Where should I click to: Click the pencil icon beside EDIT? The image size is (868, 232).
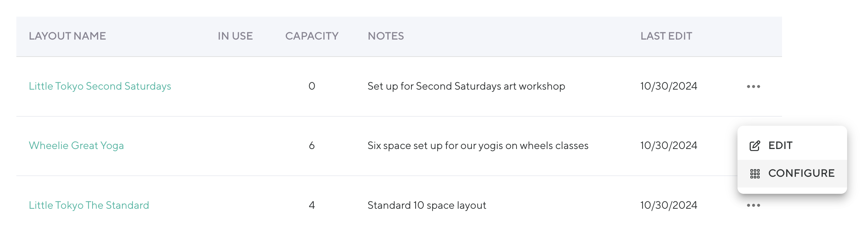[x=755, y=146]
